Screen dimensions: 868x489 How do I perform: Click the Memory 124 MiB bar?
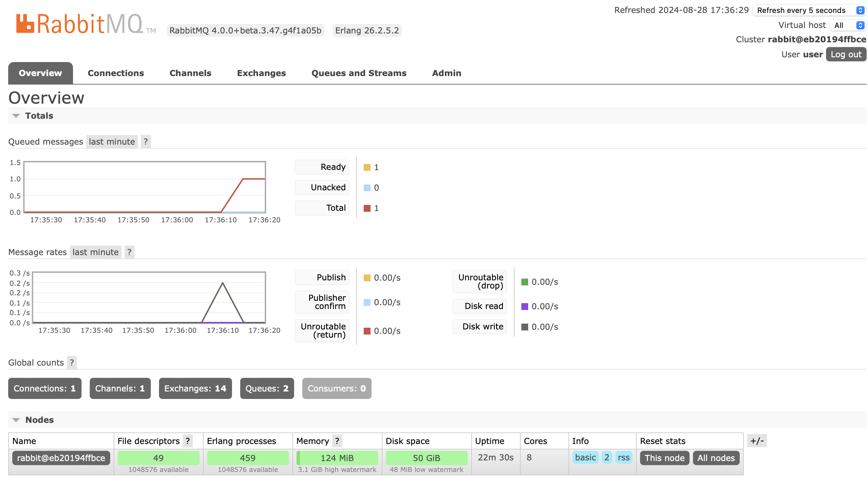click(337, 458)
